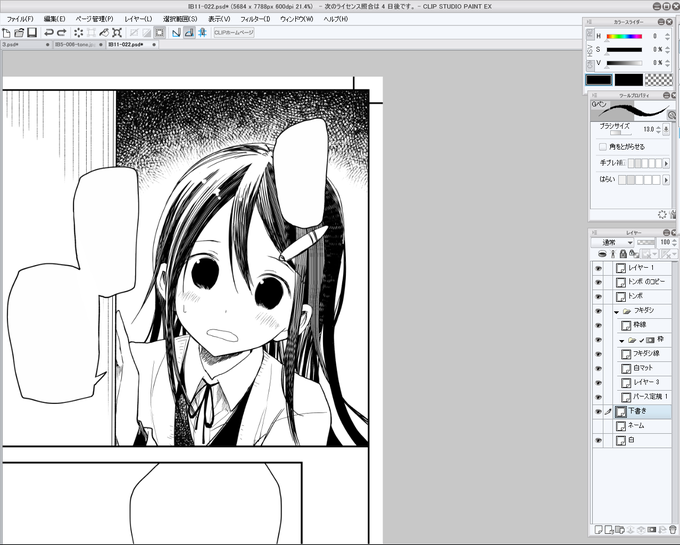680x545 pixels.
Task: Collapse the フキダシ layer folder
Action: pos(616,312)
